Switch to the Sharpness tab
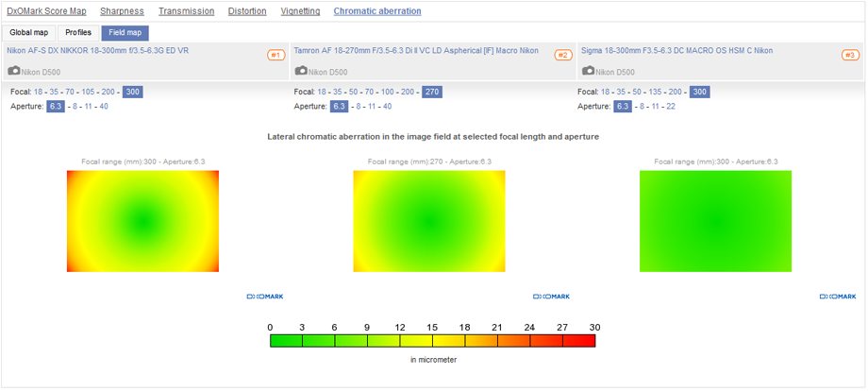The height and width of the screenshot is (391, 868). [122, 11]
